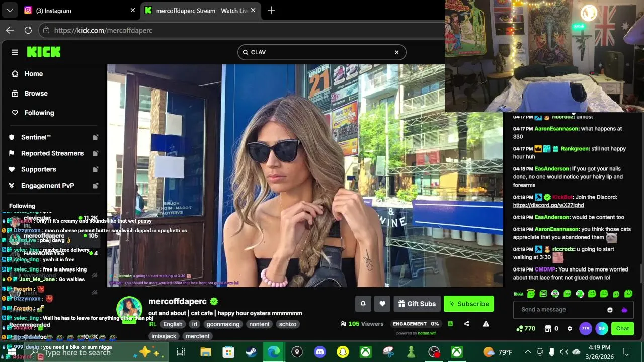Open the chat emoji picker
The width and height of the screenshot is (644, 362).
coord(610,310)
